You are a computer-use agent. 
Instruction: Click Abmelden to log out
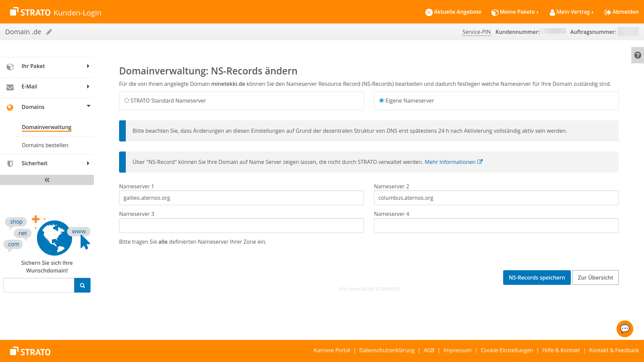tap(622, 12)
